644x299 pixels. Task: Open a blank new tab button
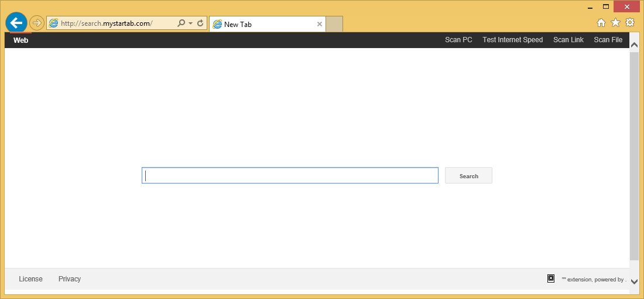click(x=334, y=24)
